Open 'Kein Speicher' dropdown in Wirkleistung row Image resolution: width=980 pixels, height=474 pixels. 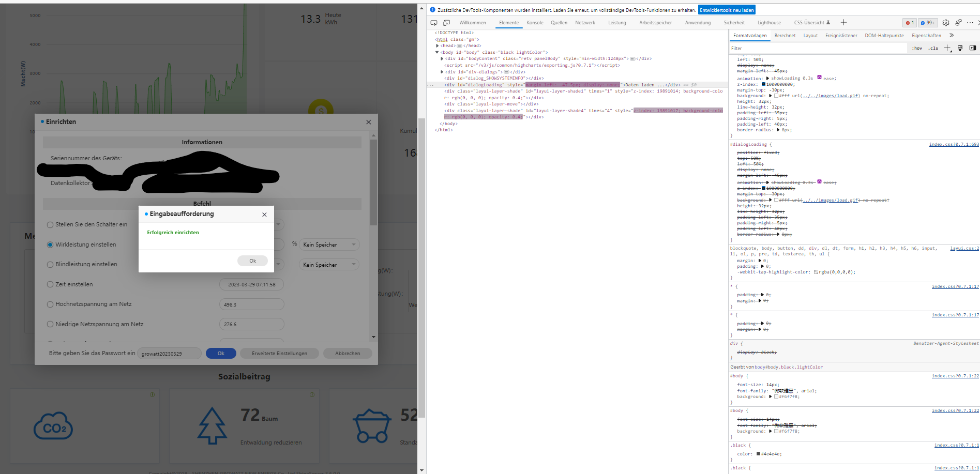click(x=329, y=244)
